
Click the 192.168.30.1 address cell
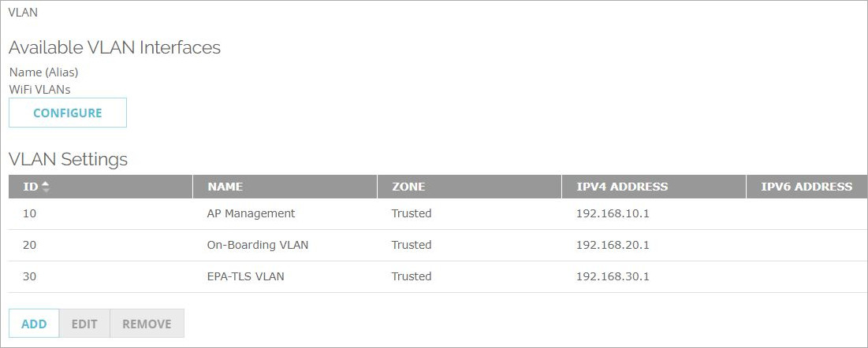click(x=613, y=276)
